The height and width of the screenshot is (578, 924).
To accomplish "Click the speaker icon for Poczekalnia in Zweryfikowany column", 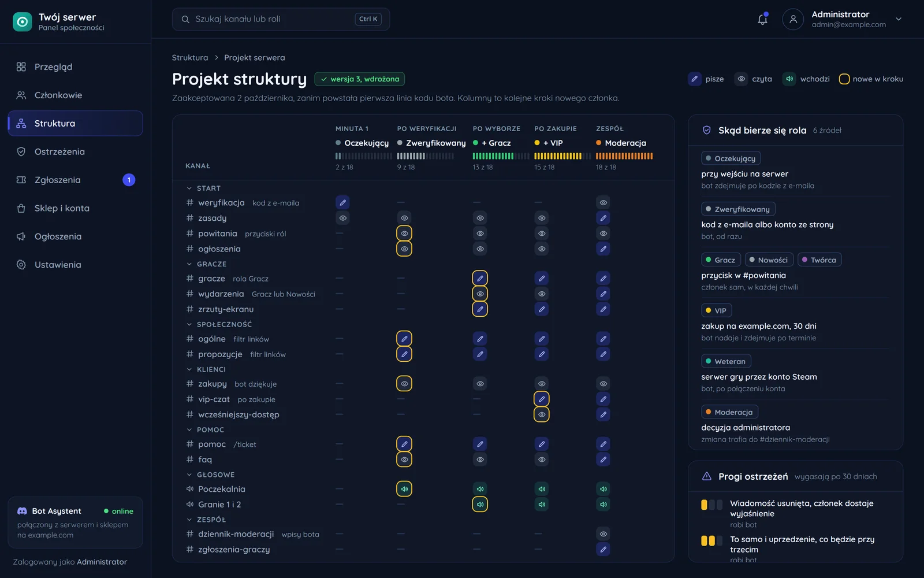I will click(x=404, y=489).
